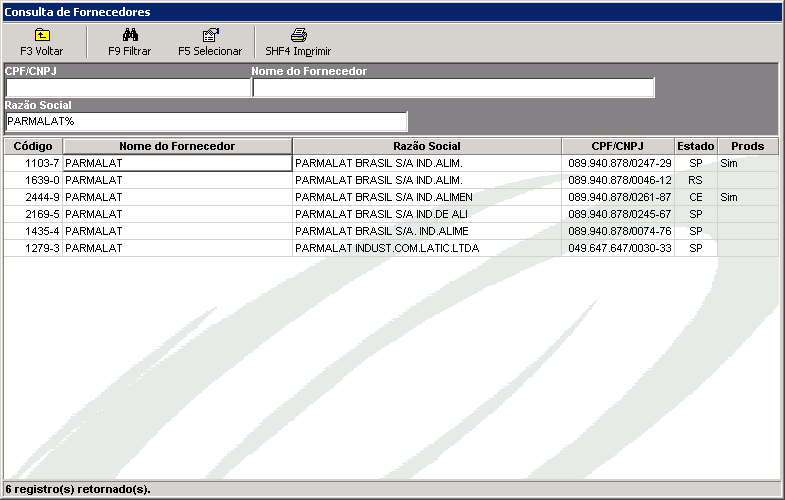Click Sim in Prods for row 1103-7
This screenshot has height=500, width=785.
729,163
